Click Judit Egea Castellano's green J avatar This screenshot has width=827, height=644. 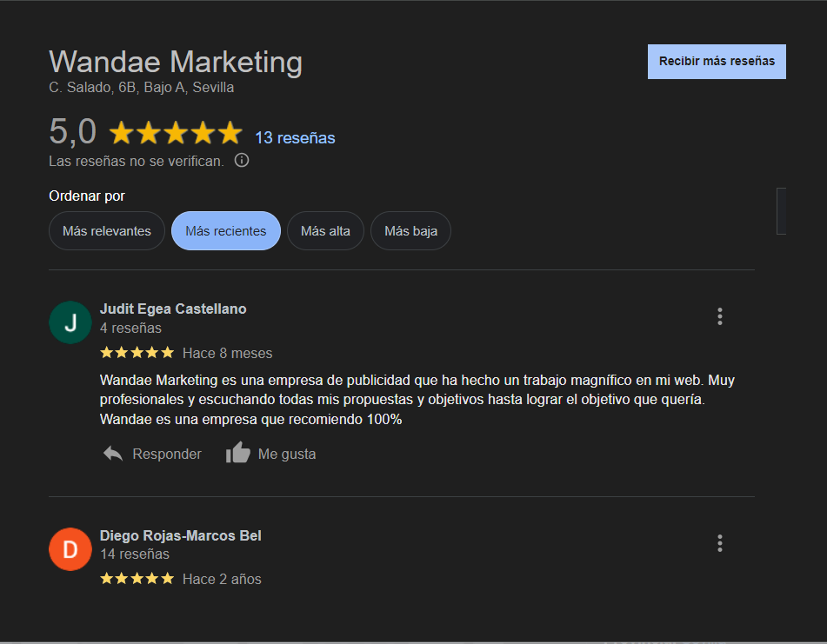[70, 322]
